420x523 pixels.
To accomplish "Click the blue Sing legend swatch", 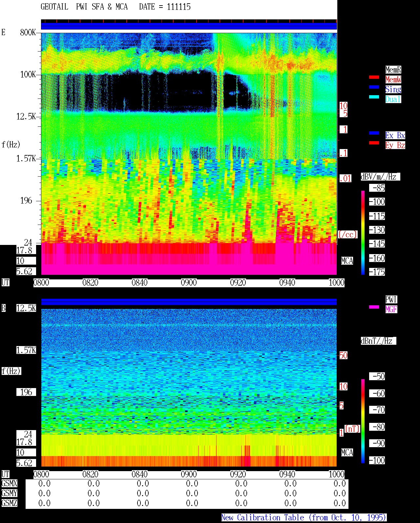I will pos(374,87).
